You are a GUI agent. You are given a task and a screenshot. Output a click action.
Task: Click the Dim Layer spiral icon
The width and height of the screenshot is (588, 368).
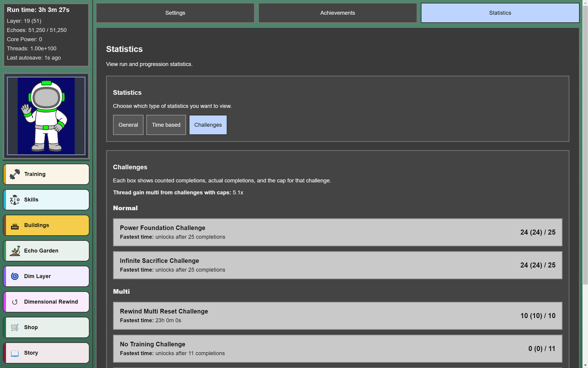point(15,276)
